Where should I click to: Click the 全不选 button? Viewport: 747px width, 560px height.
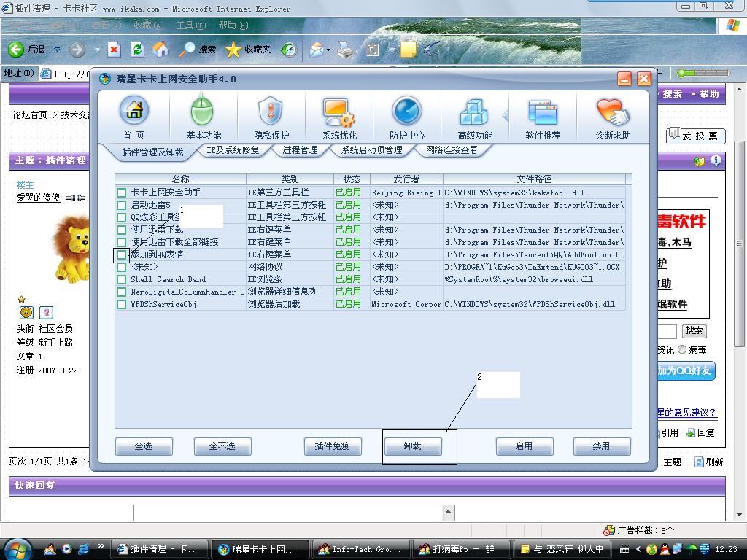222,446
